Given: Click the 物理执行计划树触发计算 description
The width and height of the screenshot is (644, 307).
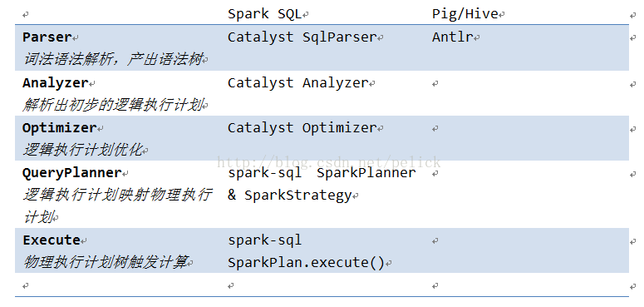Looking at the screenshot, I should (x=106, y=262).
